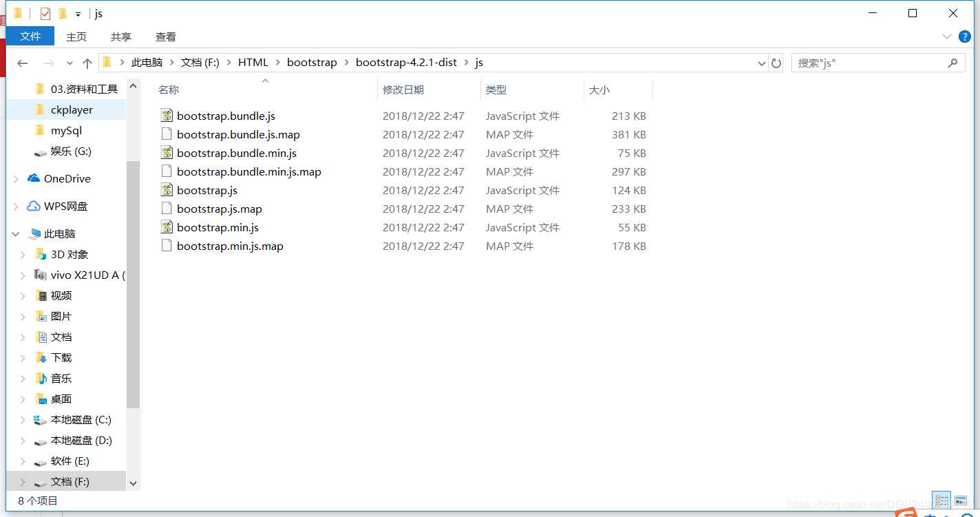980x517 pixels.
Task: Go up one folder level arrow
Action: 87,63
